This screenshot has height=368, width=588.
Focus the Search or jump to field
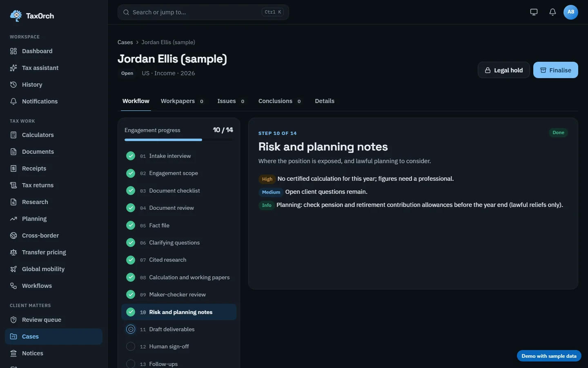203,12
